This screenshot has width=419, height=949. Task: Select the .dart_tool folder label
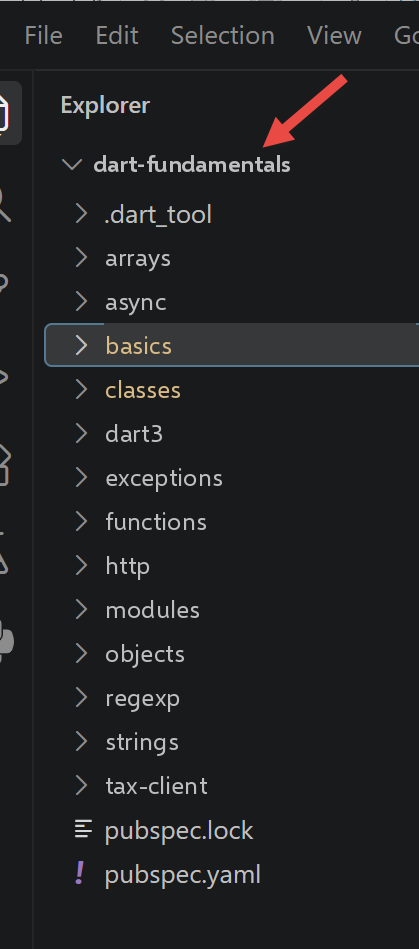[x=158, y=214]
